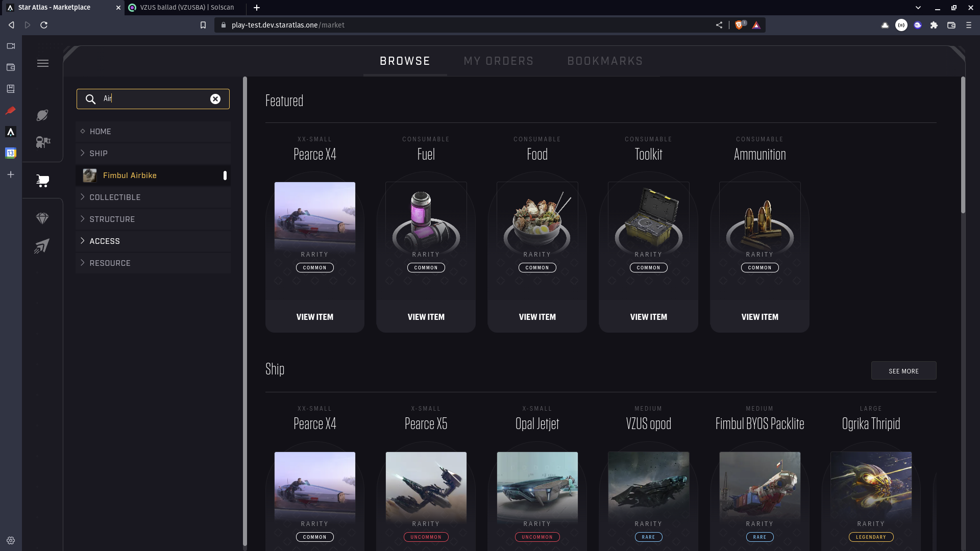Click the main content vertical scrollbar
The height and width of the screenshot is (551, 980).
(x=963, y=145)
